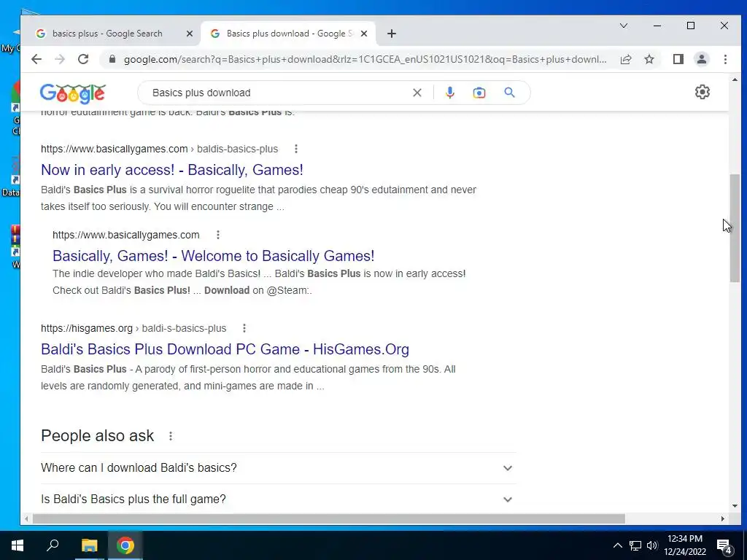Click the vertical scrollbar thumb
Viewport: 747px width, 560px height.
[735, 228]
